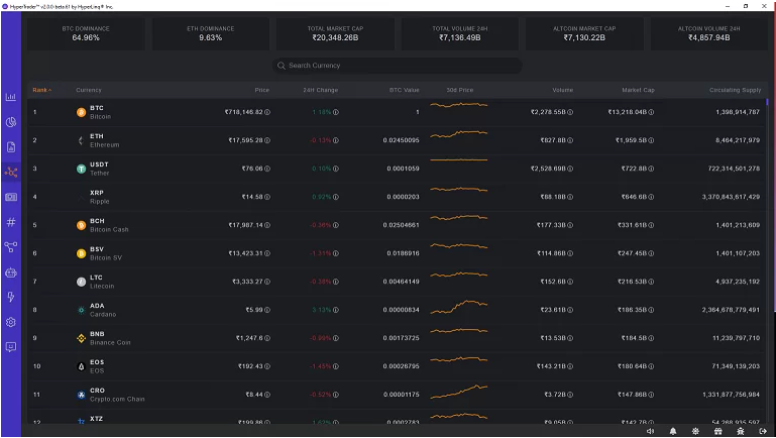Open the money bill icon in sidebar
Viewport: 776px width, 438px height.
click(11, 197)
